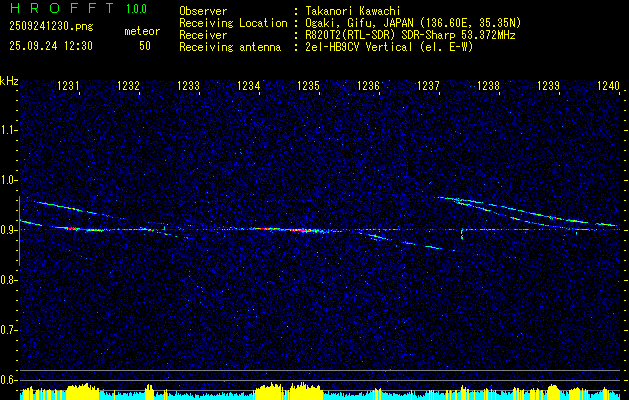Click the bright echo near 1234-1235 on carrier line

click(289, 230)
